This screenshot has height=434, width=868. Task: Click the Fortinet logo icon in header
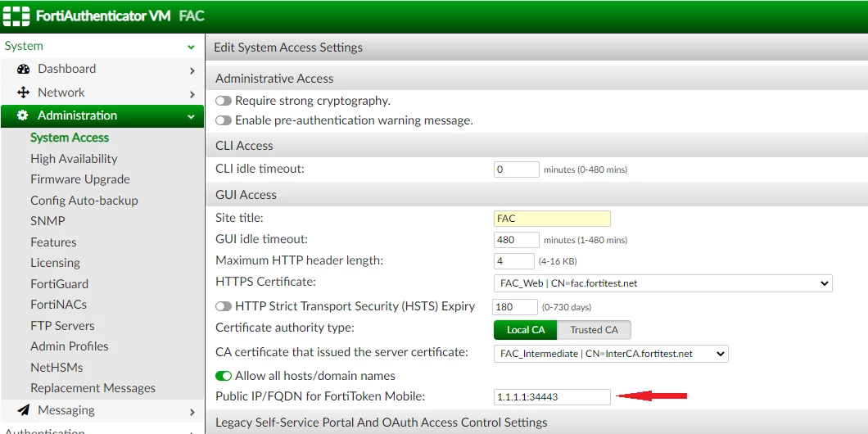(x=16, y=16)
